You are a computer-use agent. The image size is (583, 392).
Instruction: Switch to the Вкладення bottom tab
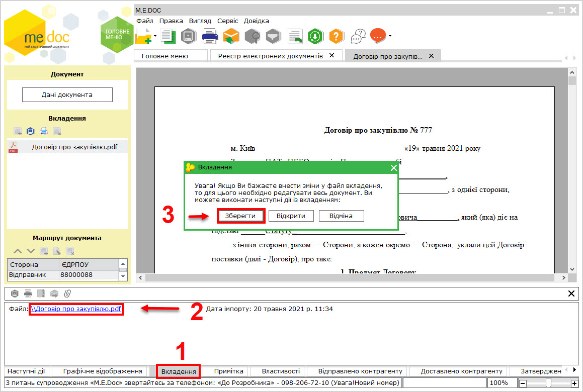pos(179,371)
